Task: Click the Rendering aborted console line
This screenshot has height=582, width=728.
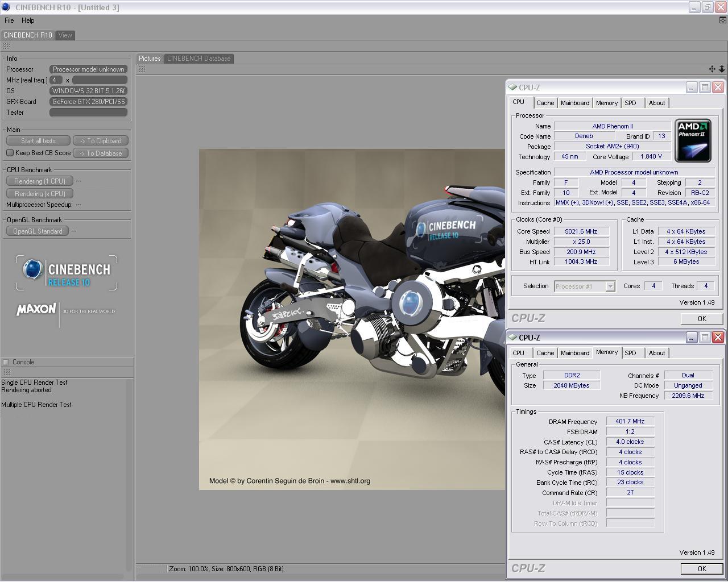Action: coord(26,390)
